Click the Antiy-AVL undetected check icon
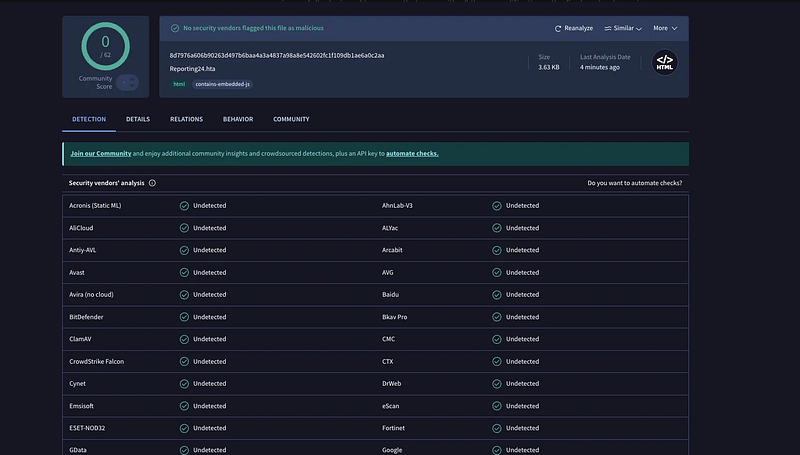 coord(184,250)
